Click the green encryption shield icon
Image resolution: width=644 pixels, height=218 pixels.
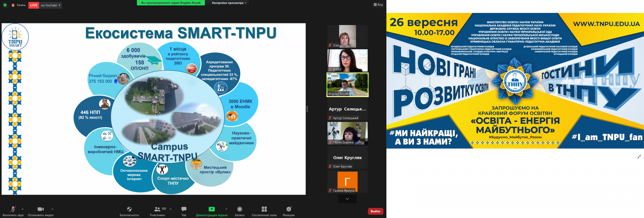[x=5, y=5]
